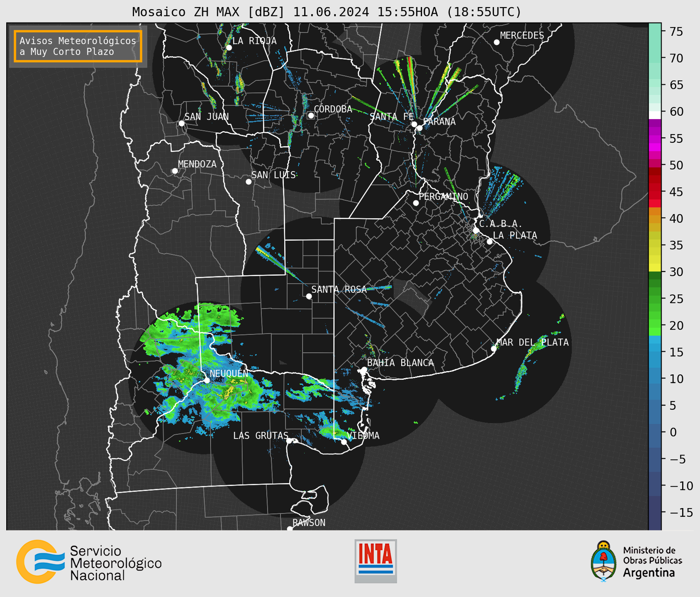This screenshot has width=700, height=597.
Task: Click the Avisos Meteorológicos a Muy Corto Plazo box
Action: click(x=78, y=46)
